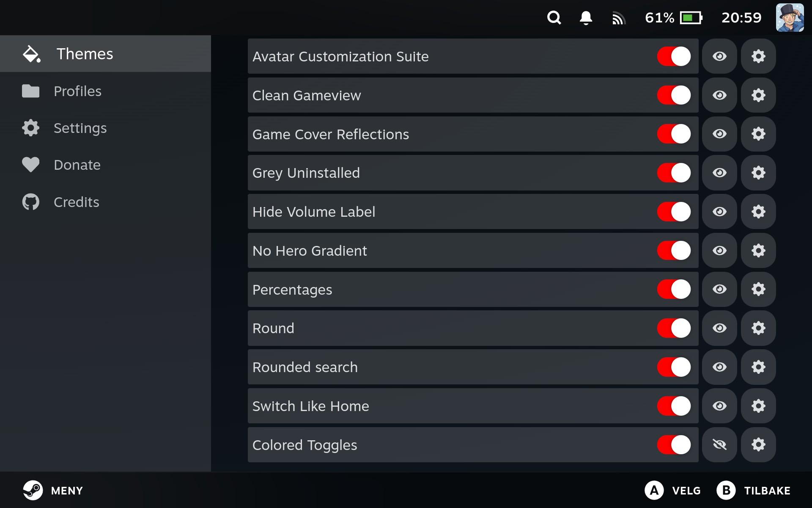Image resolution: width=812 pixels, height=508 pixels.
Task: Unhide Colored Toggles with crossed eye icon
Action: coord(719,444)
